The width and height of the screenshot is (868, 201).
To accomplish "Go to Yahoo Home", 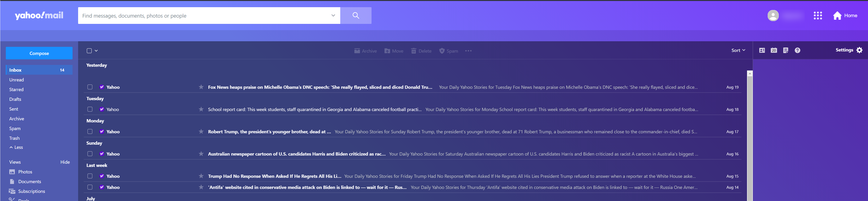I will pos(845,16).
